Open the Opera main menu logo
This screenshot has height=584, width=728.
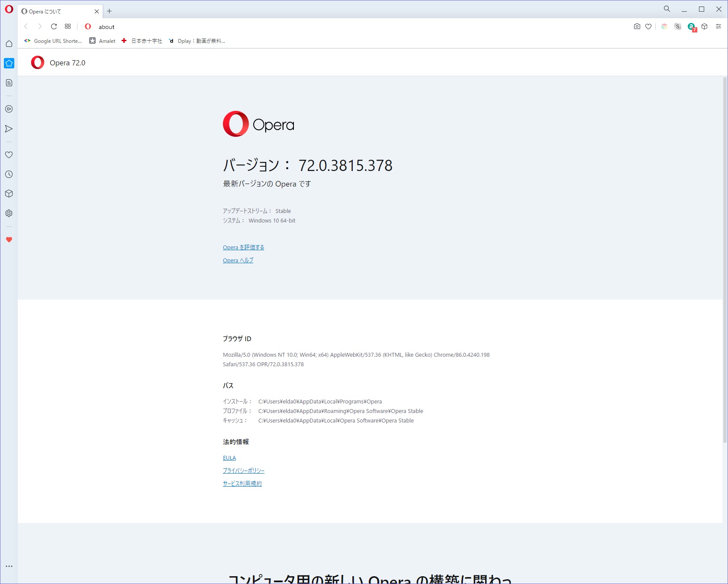click(9, 9)
